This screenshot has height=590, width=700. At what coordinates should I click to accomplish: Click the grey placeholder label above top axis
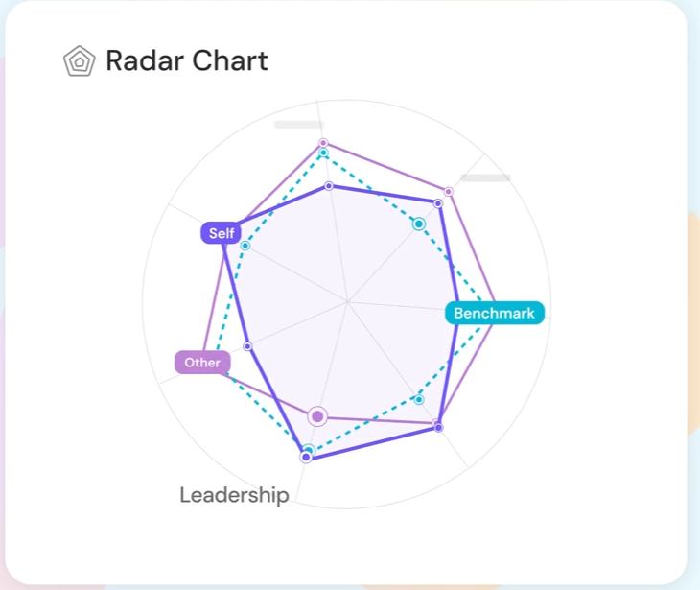tap(298, 124)
